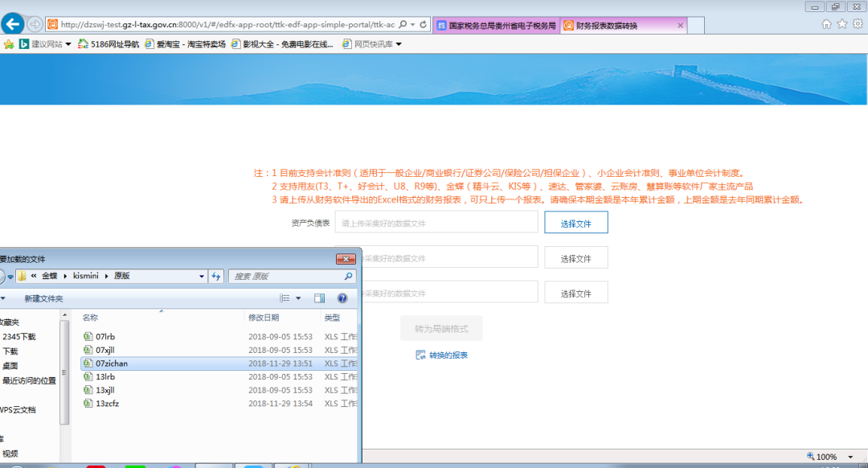Switch to the 国家税务总局贵州省电子税务局 tab
This screenshot has width=868, height=468.
pos(497,26)
